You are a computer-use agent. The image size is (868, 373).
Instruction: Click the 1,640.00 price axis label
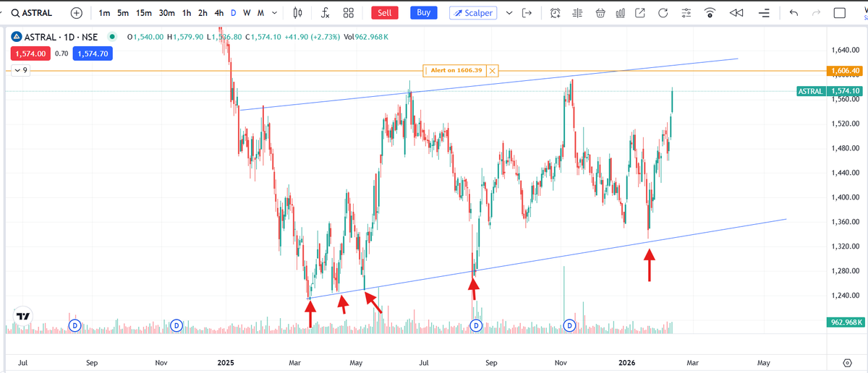click(844, 50)
